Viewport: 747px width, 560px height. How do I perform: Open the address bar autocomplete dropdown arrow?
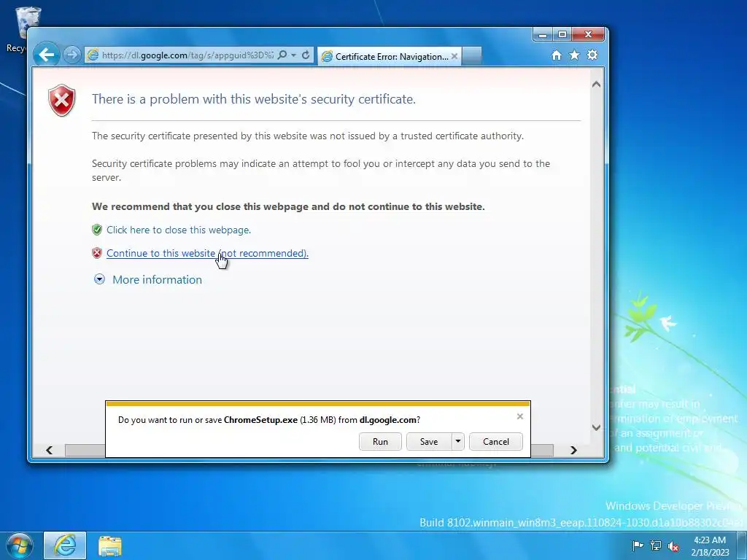pyautogui.click(x=293, y=55)
